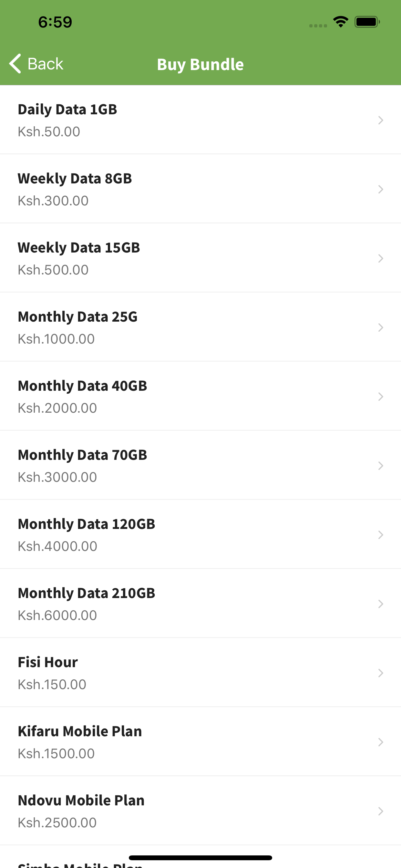Go back using the Back label
Viewport: 401px width, 868px height.
(46, 64)
